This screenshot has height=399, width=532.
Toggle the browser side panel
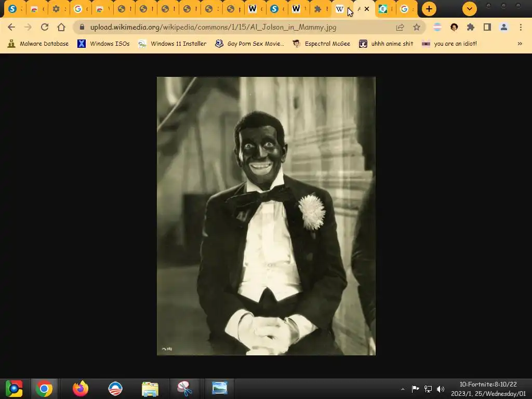pos(487,27)
